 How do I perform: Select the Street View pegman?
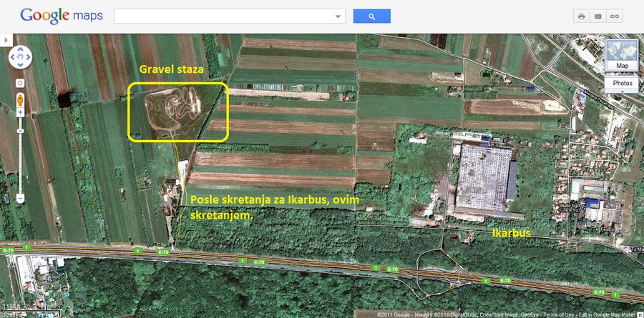tap(20, 99)
